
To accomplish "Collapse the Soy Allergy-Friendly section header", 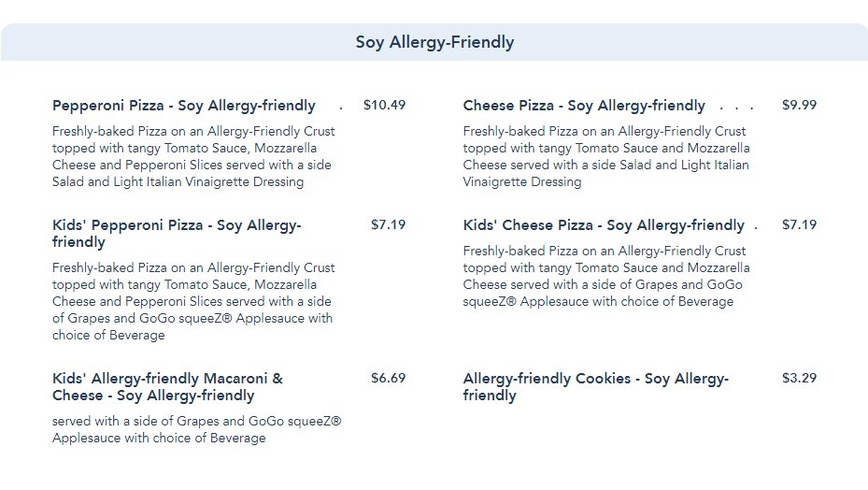I will click(x=434, y=42).
